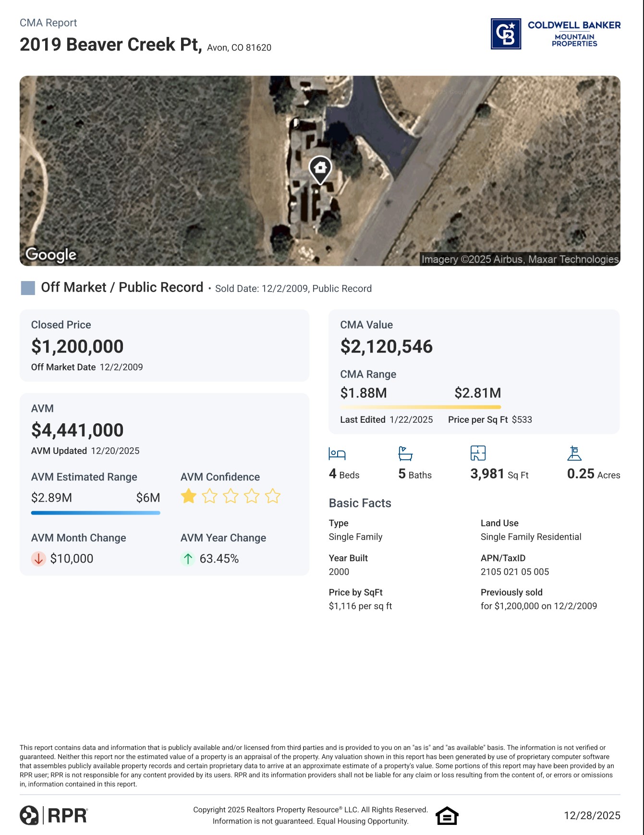Click the filled gold confidence star
Screen dimensions: 644x835
[189, 496]
